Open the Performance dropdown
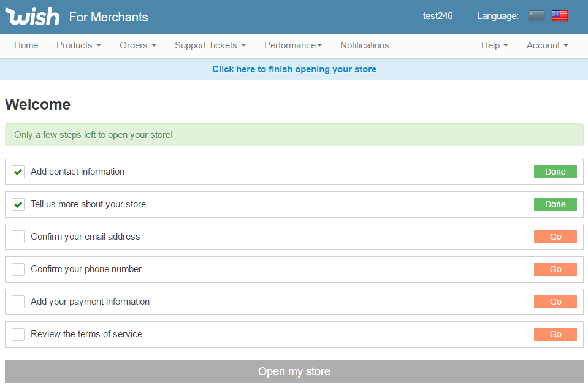 click(x=292, y=45)
